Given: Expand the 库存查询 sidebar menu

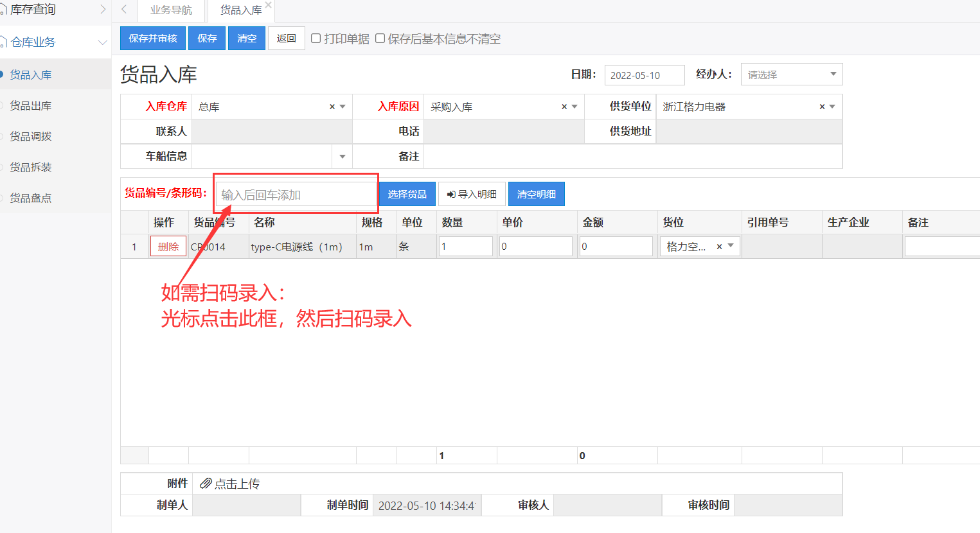Looking at the screenshot, I should pyautogui.click(x=103, y=10).
